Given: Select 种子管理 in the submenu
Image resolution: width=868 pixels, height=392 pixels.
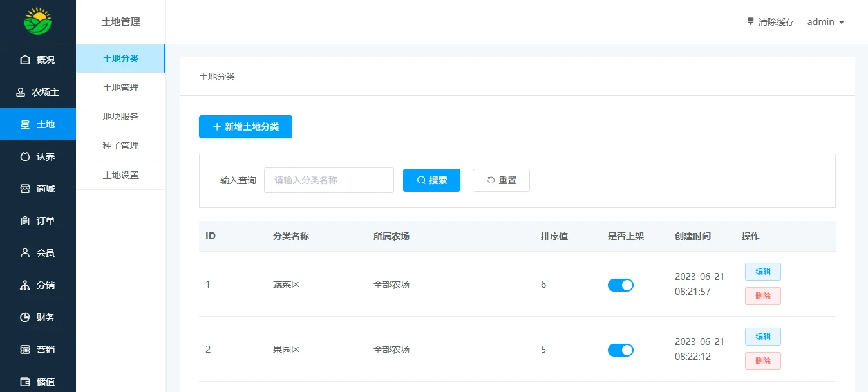Looking at the screenshot, I should [120, 145].
